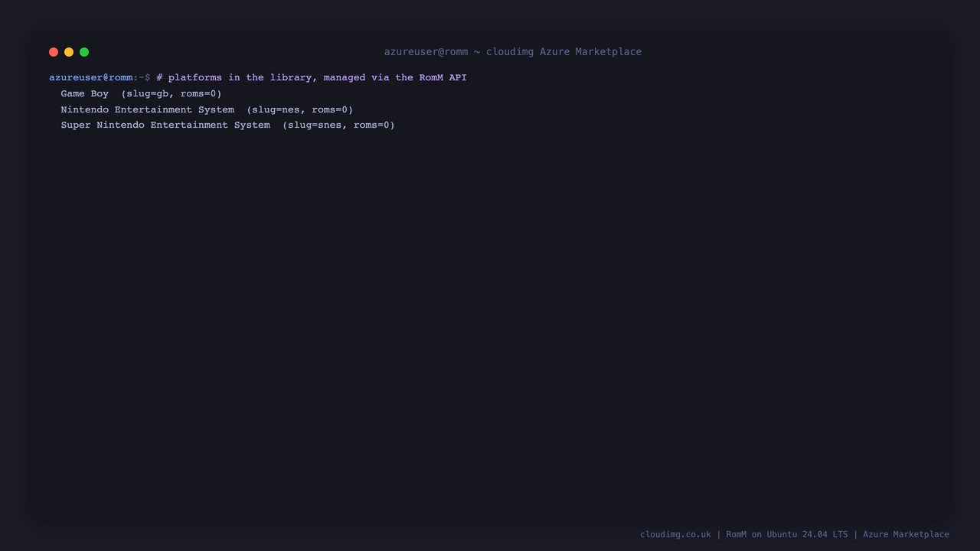Select '(slug=nes, roms=0)' text
Image resolution: width=980 pixels, height=551 pixels.
[300, 109]
